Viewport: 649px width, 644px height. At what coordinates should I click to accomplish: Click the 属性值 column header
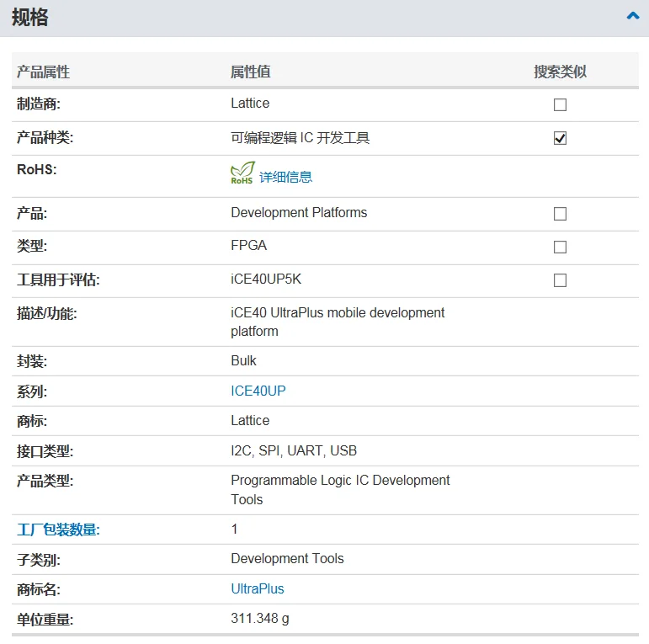tap(251, 72)
